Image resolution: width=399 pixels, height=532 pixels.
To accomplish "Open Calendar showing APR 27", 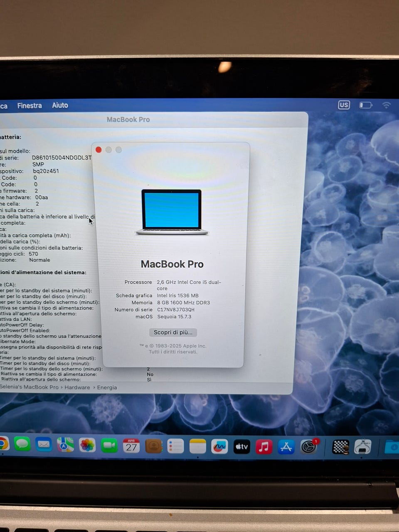I will click(x=131, y=446).
